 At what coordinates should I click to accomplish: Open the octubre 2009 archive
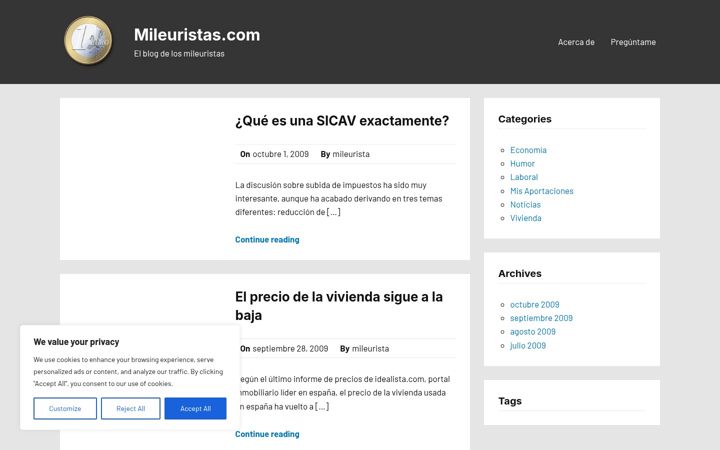534,304
